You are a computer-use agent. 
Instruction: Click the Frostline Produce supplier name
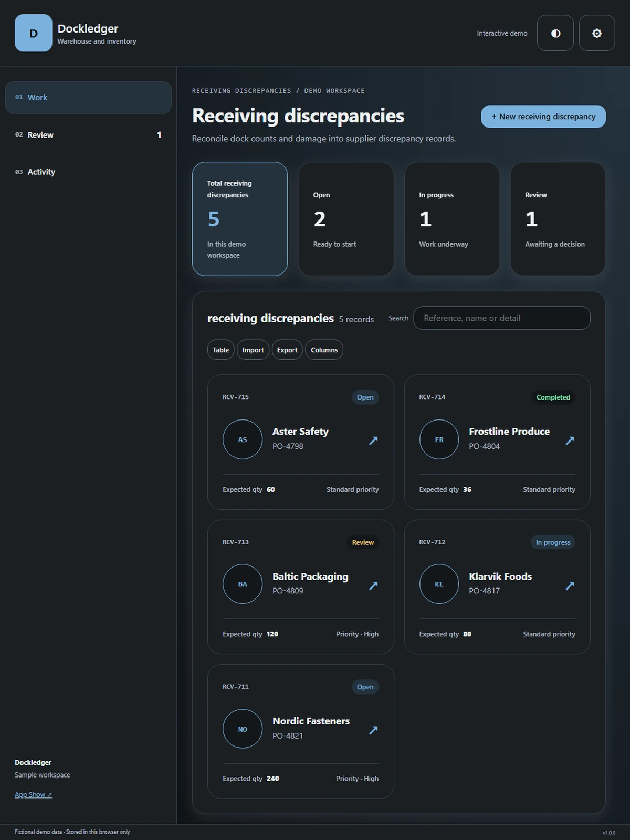[509, 432]
